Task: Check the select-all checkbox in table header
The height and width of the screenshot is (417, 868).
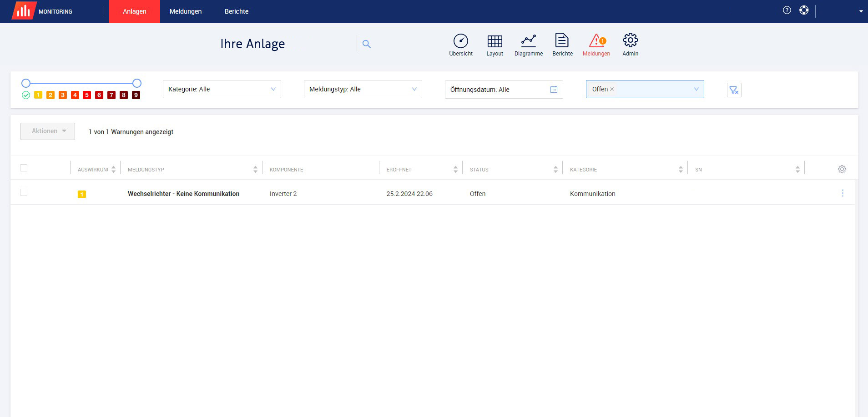Action: tap(24, 168)
